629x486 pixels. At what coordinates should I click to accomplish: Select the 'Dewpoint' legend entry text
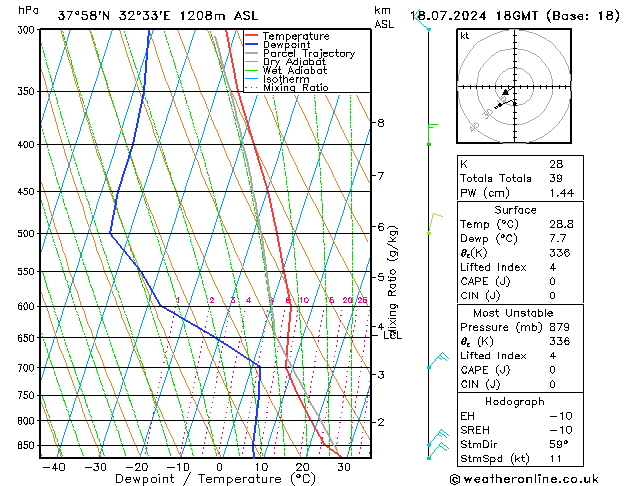tap(286, 45)
